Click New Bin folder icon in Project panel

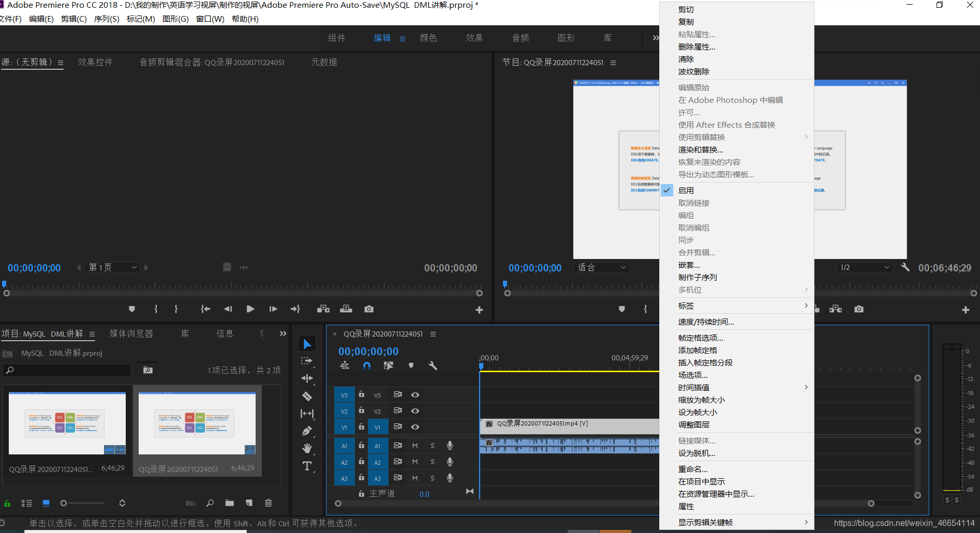pos(230,503)
